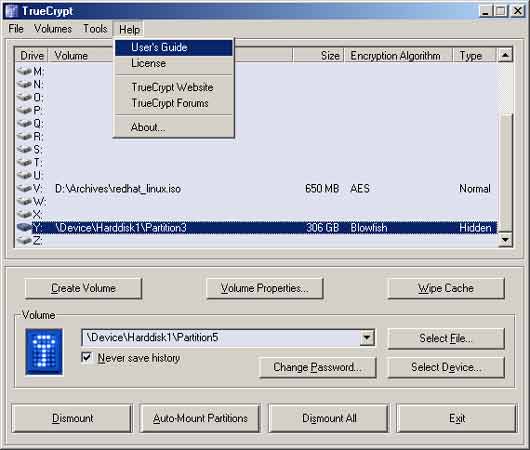530x450 pixels.
Task: Close the open Help menu
Action: (x=129, y=29)
